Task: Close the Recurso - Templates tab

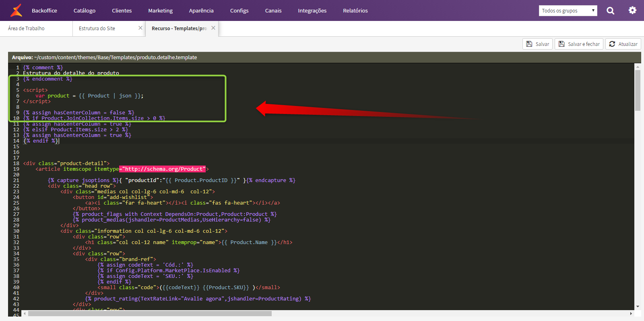Action: pyautogui.click(x=213, y=28)
